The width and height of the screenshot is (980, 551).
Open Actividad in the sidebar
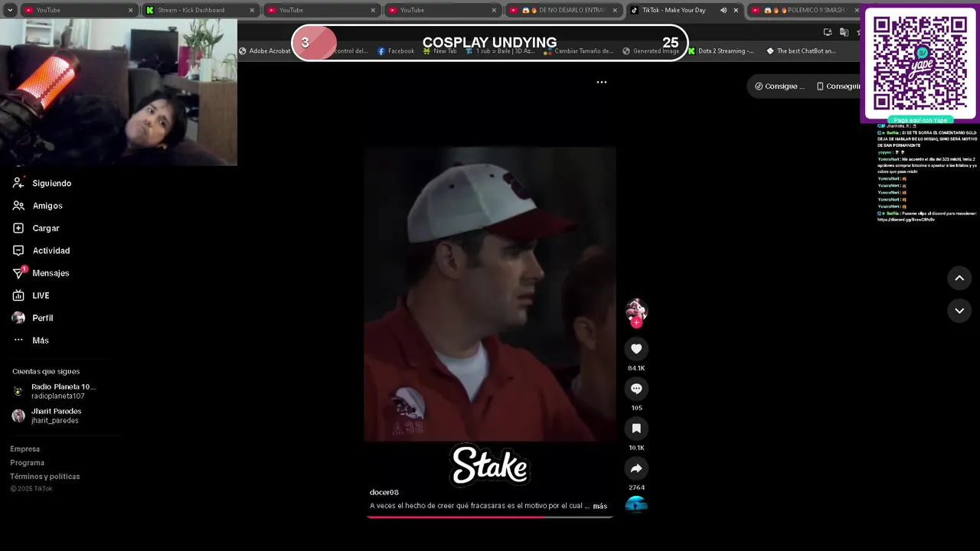pos(42,251)
